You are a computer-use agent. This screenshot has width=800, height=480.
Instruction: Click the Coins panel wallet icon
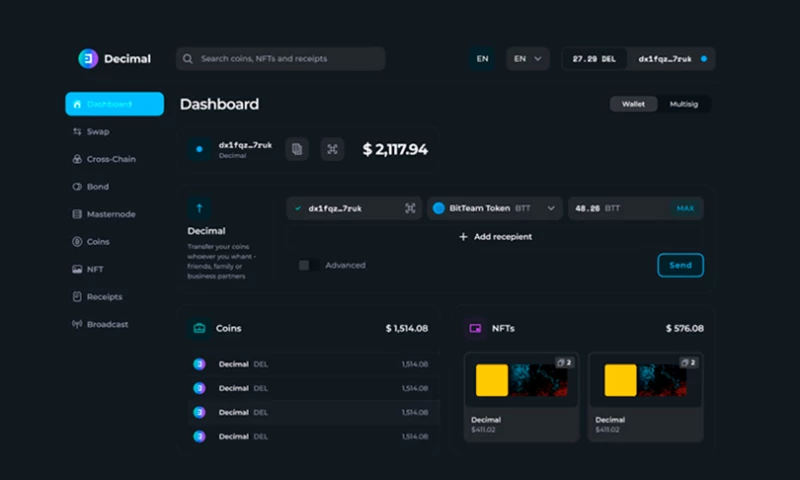tap(199, 329)
